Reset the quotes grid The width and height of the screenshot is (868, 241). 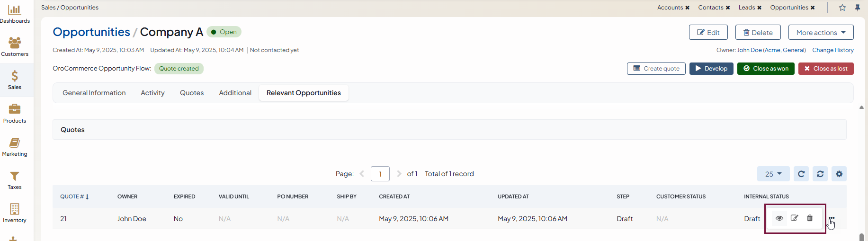point(820,174)
